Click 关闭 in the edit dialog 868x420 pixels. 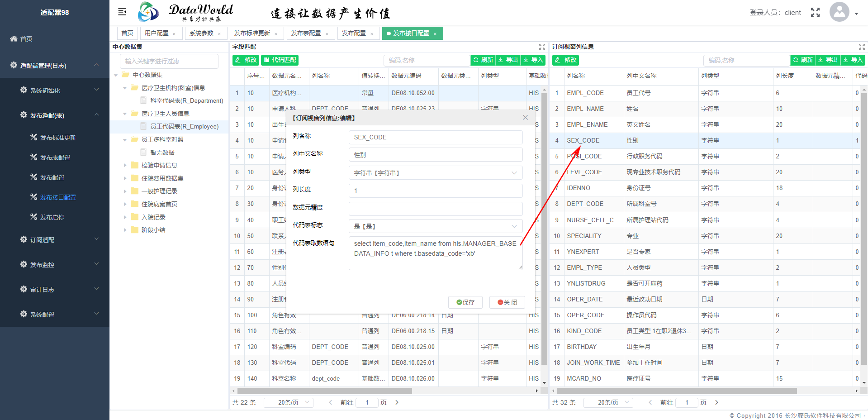(507, 302)
